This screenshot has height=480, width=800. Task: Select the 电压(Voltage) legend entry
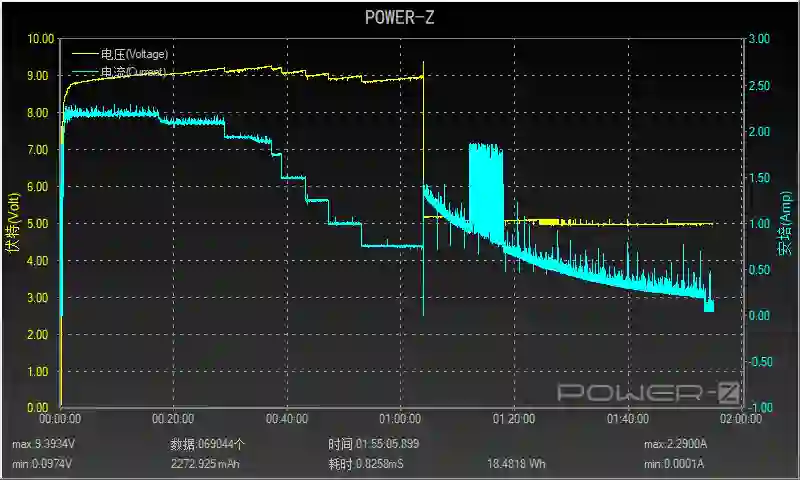coord(120,54)
